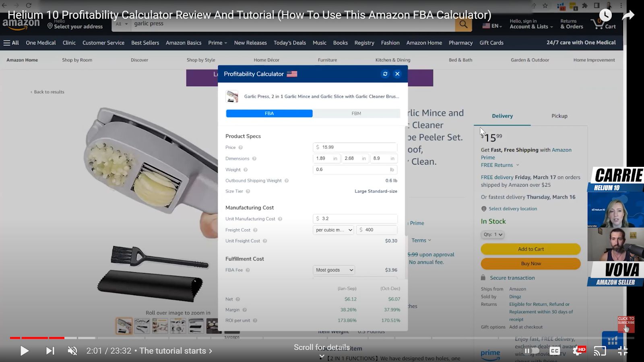Click the Amazon search magnifier button
Screen dimensions: 644x362
pyautogui.click(x=463, y=24)
